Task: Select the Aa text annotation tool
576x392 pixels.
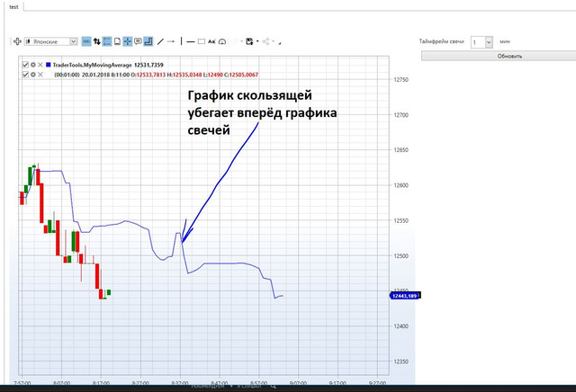Action: [x=211, y=41]
